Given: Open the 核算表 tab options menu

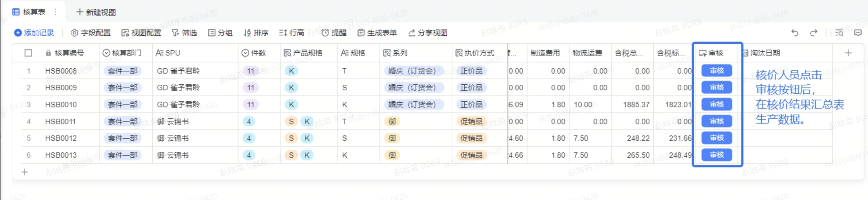Looking at the screenshot, I should [x=55, y=12].
